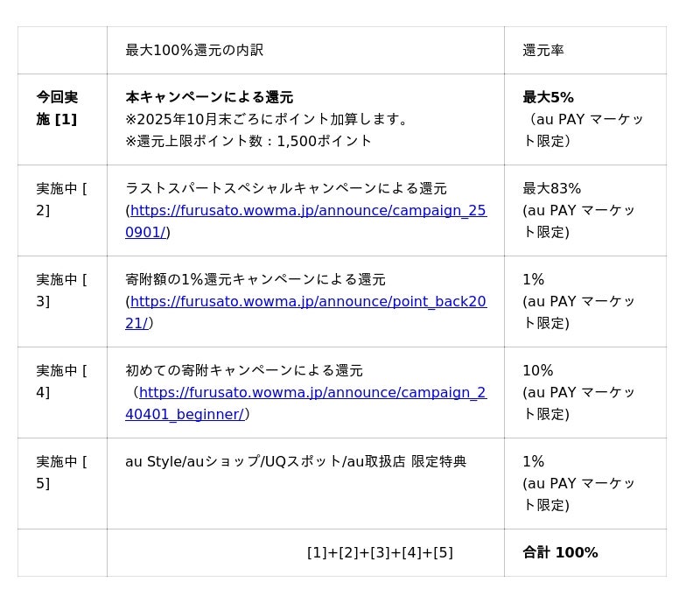
Task: Click the au Style/auショップ 限定特典 text
Action: coord(296,461)
